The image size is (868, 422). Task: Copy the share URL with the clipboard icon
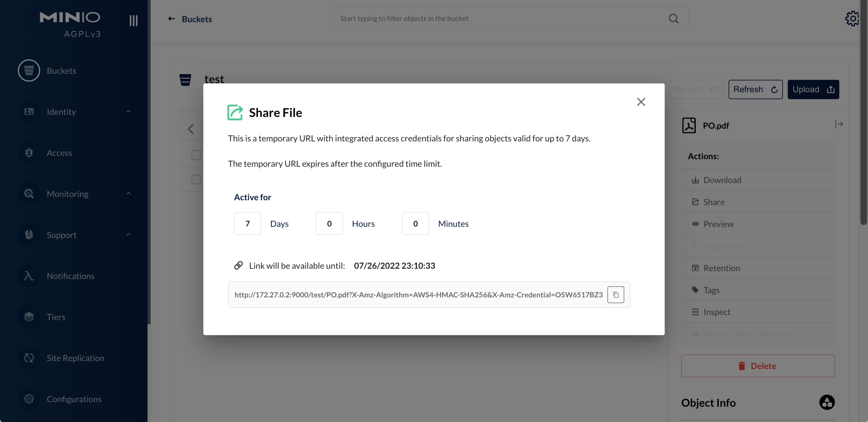coord(615,295)
